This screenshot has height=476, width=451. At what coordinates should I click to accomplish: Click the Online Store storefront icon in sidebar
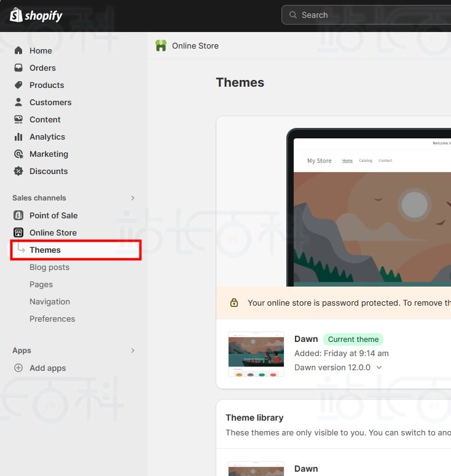pos(18,232)
